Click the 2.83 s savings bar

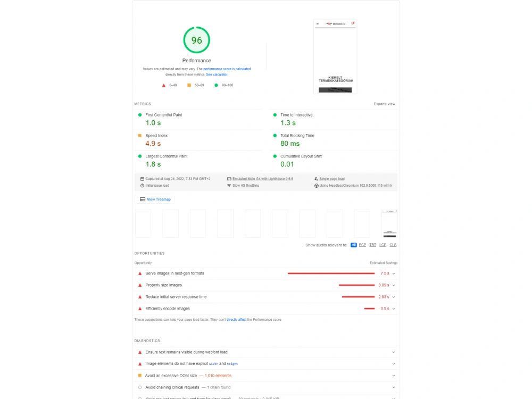click(x=358, y=297)
